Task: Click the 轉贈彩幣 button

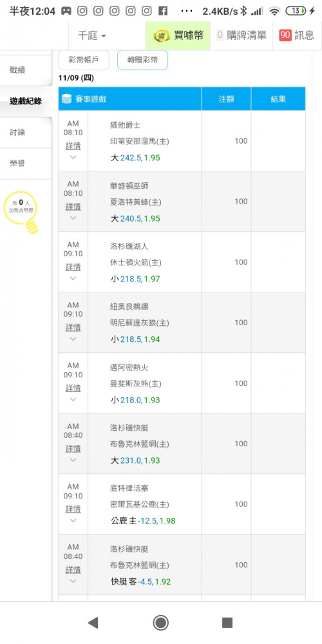Action: [142, 60]
